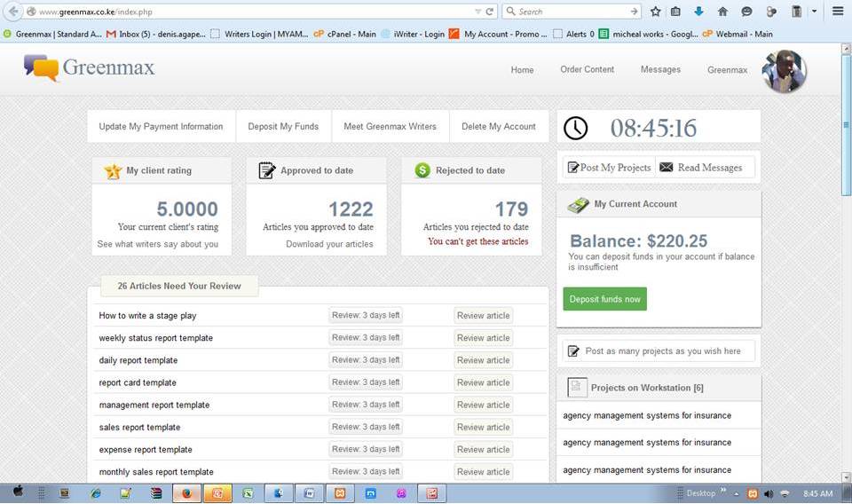Click Review article for expense report template
This screenshot has height=504, width=852.
[483, 450]
